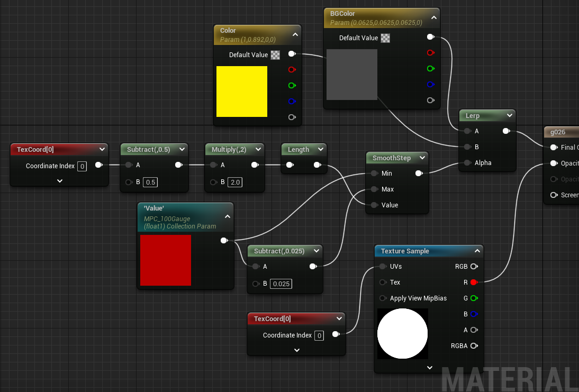Open the Subtract(,0.025) node chevron
The image size is (579, 392).
(x=316, y=251)
